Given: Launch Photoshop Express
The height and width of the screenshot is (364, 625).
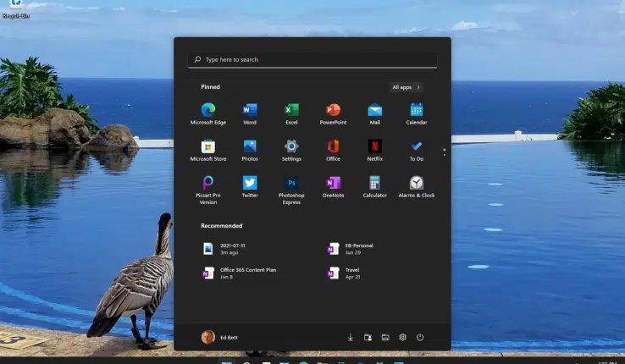Looking at the screenshot, I should 291,190.
